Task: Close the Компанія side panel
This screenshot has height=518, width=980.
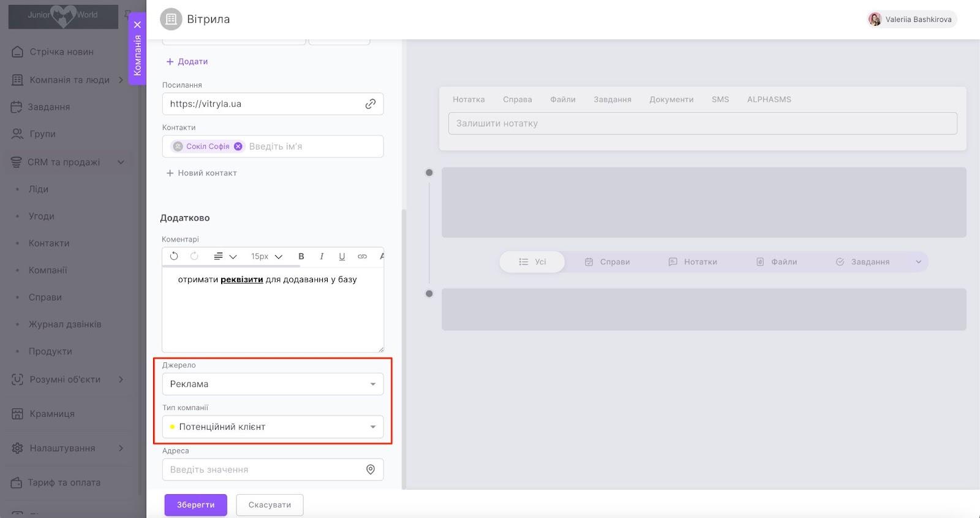Action: click(x=137, y=25)
